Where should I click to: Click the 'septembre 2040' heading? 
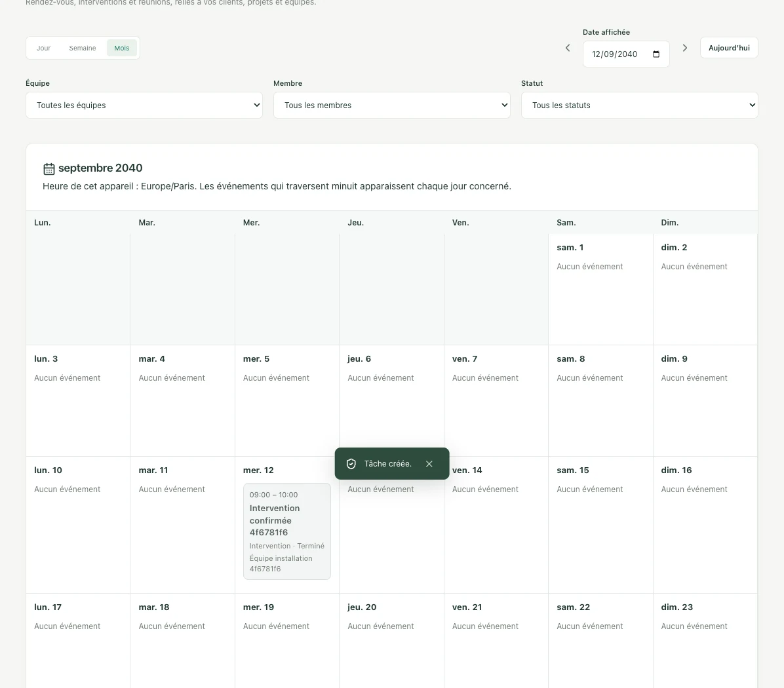click(100, 168)
